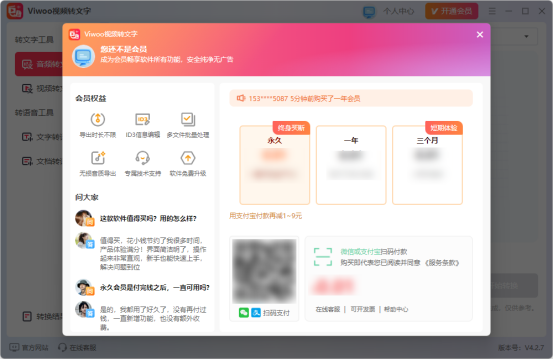The image size is (553, 360).
Task: Click the 专属技术支持 headset icon
Action: coord(143,158)
